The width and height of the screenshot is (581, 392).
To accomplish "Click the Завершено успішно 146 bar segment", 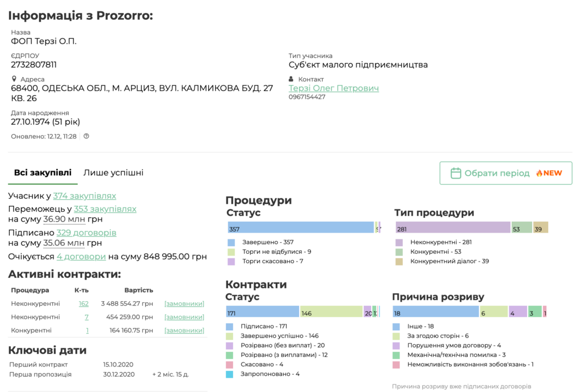I will (331, 312).
